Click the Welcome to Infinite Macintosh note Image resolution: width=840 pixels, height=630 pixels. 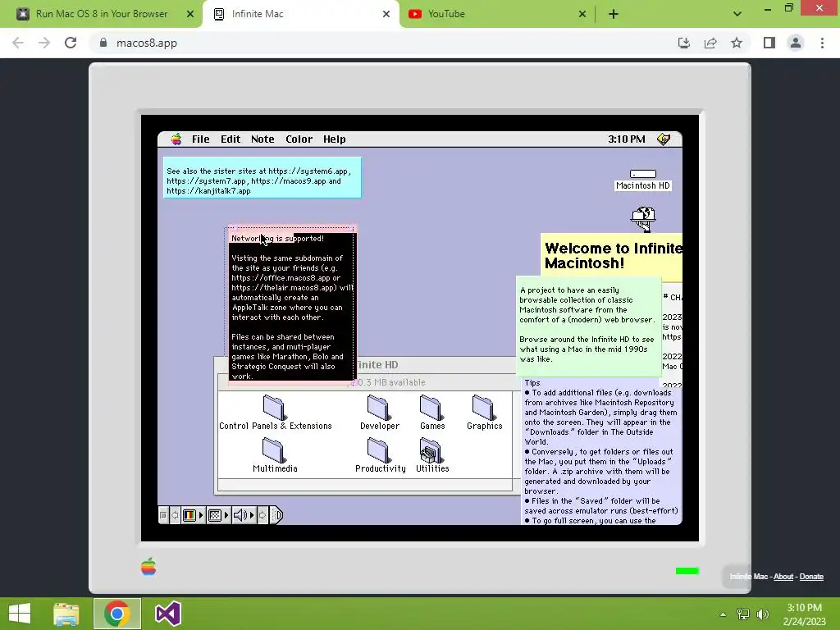pos(611,256)
